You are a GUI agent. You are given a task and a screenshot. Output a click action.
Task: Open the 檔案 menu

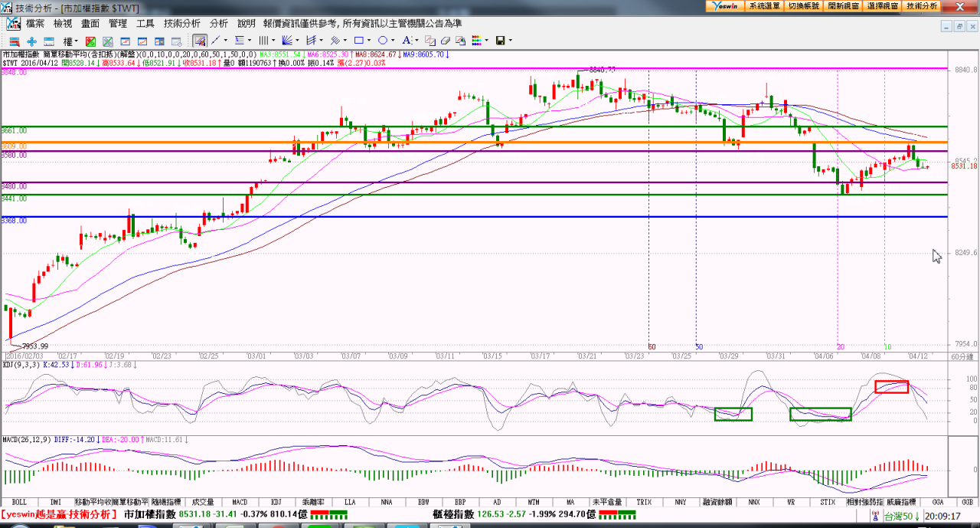[x=35, y=24]
